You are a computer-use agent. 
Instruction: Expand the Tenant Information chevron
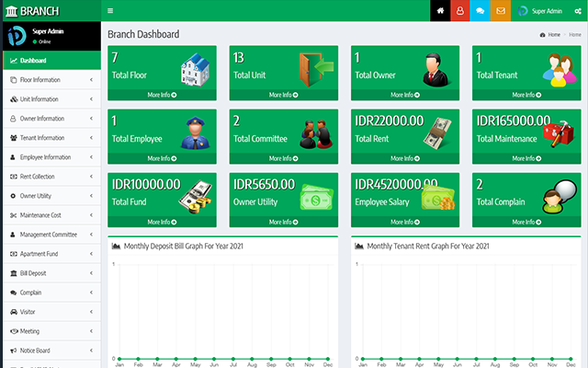coord(91,138)
